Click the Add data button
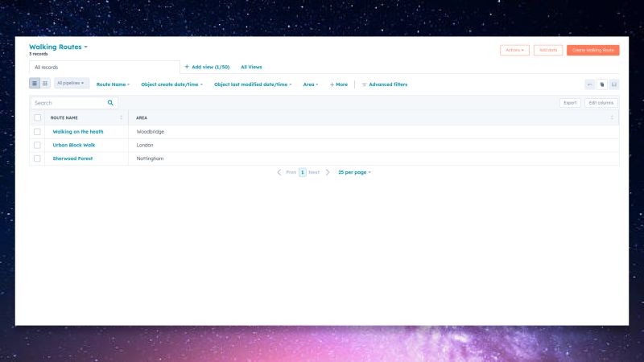Viewport: 644px width, 362px height. [548, 50]
